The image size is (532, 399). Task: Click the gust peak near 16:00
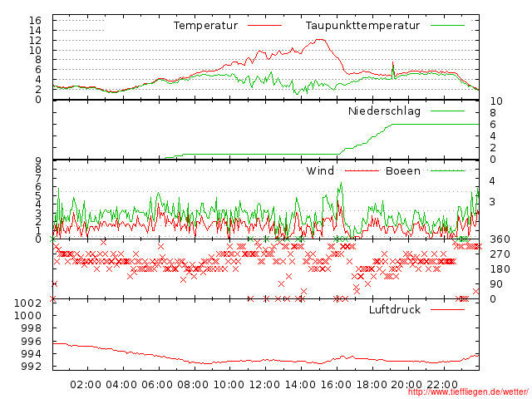point(341,184)
